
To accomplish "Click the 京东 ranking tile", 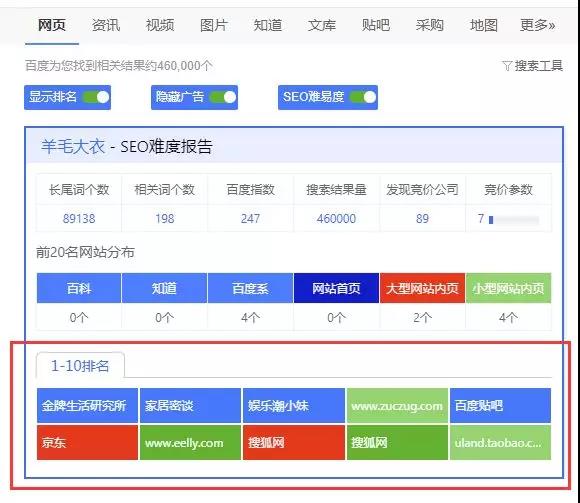I will point(87,443).
